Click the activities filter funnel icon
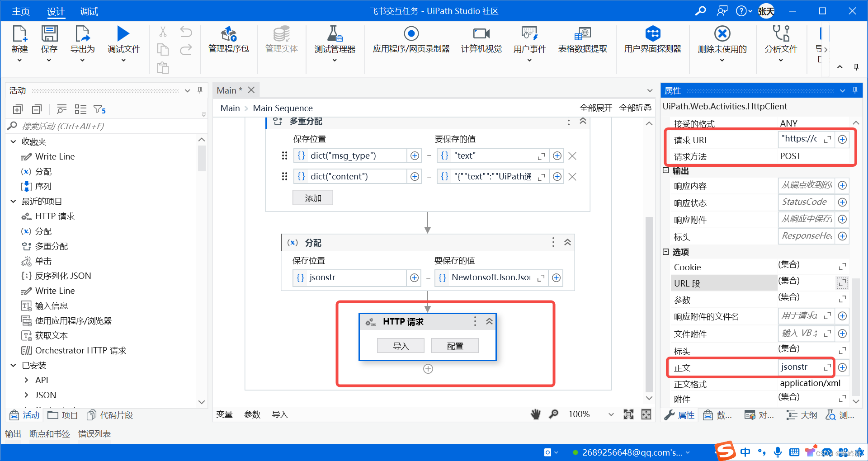868x461 pixels. tap(99, 109)
